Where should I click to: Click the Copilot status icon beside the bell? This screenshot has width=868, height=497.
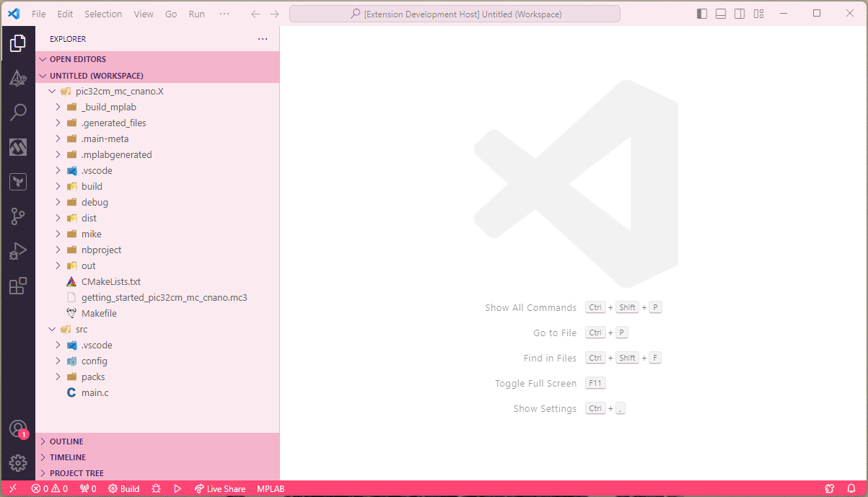[830, 488]
